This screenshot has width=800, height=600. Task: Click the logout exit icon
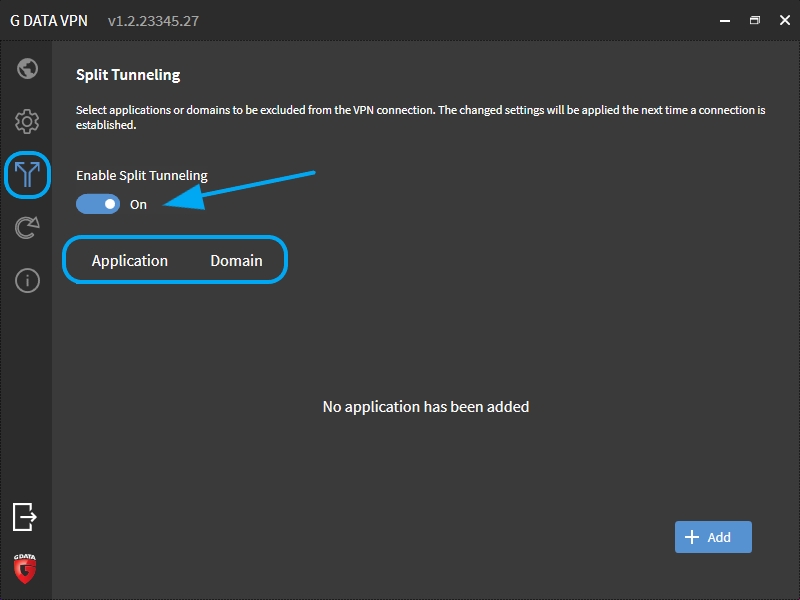coord(24,516)
